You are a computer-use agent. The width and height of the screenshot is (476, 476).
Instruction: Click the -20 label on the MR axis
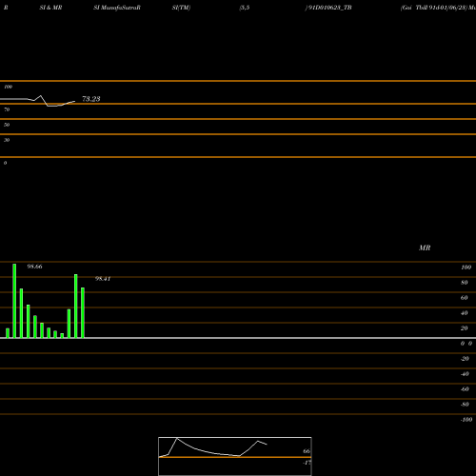(x=465, y=359)
